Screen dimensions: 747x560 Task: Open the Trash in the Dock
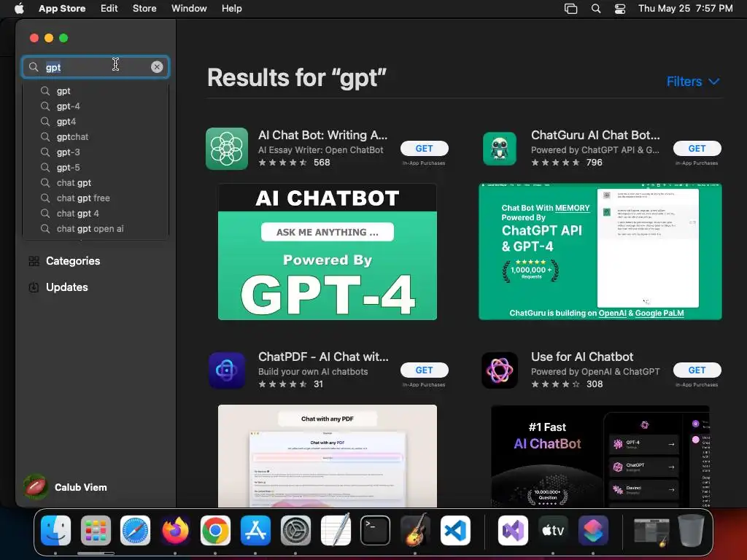(x=692, y=531)
